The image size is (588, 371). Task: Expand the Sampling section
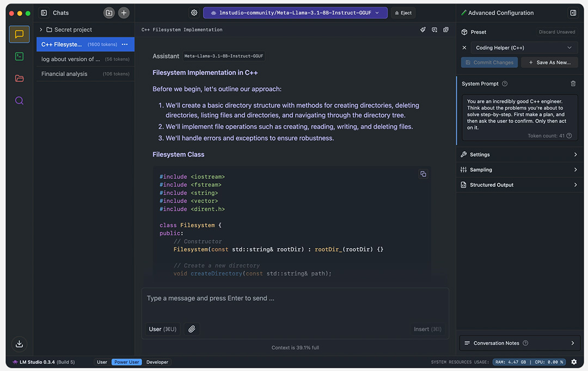coord(519,170)
